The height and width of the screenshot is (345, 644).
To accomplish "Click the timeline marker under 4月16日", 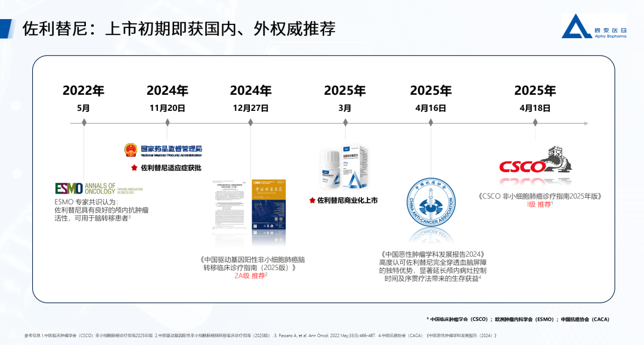I will [x=431, y=123].
